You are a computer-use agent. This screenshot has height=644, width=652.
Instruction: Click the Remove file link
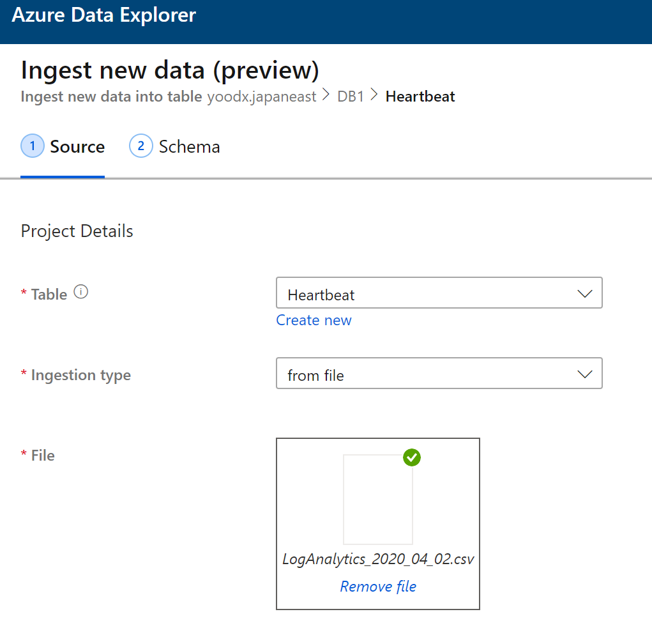[378, 586]
